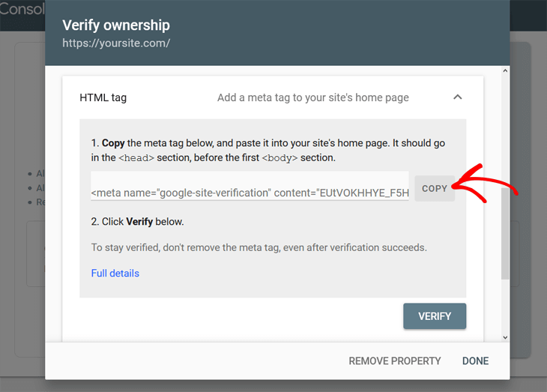Viewport: 547px width, 392px height.
Task: Click REMOVE PROPERTY in dialog footer
Action: coord(394,361)
